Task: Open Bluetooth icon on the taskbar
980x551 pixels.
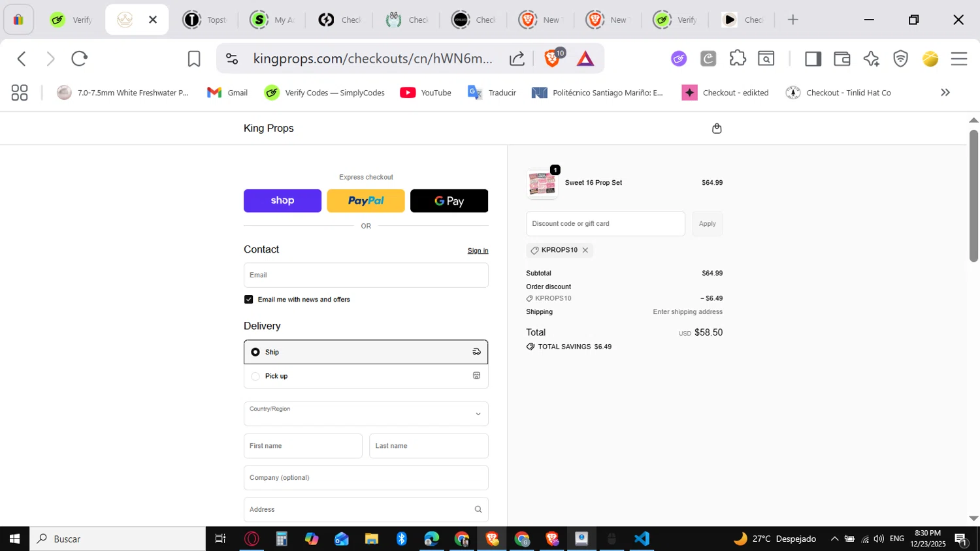Action: (x=401, y=539)
